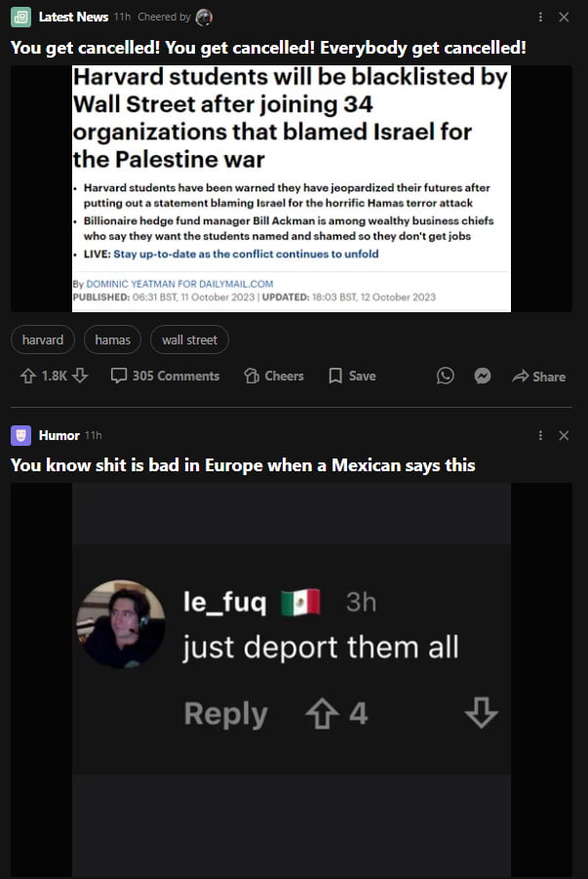Open the Latest News section icon
Image resolution: width=588 pixels, height=879 pixels.
20,17
